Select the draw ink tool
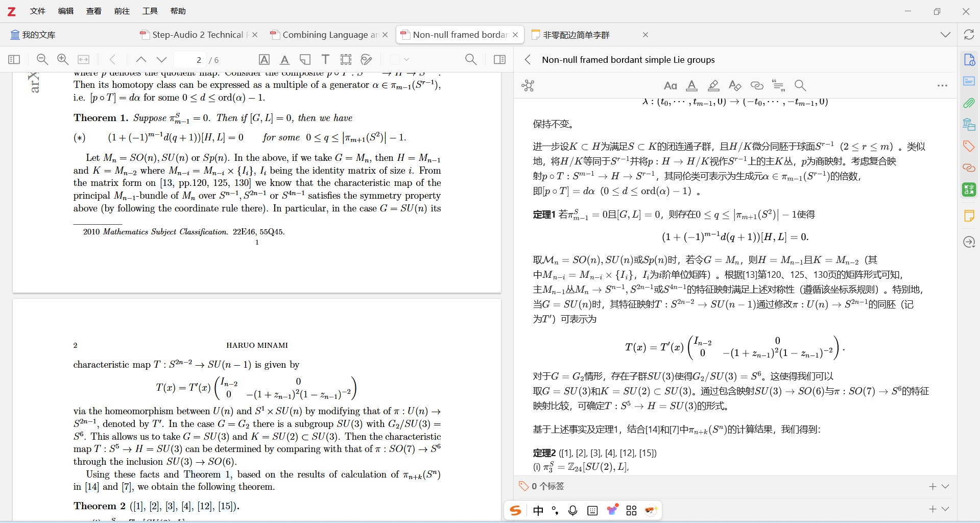 (366, 60)
